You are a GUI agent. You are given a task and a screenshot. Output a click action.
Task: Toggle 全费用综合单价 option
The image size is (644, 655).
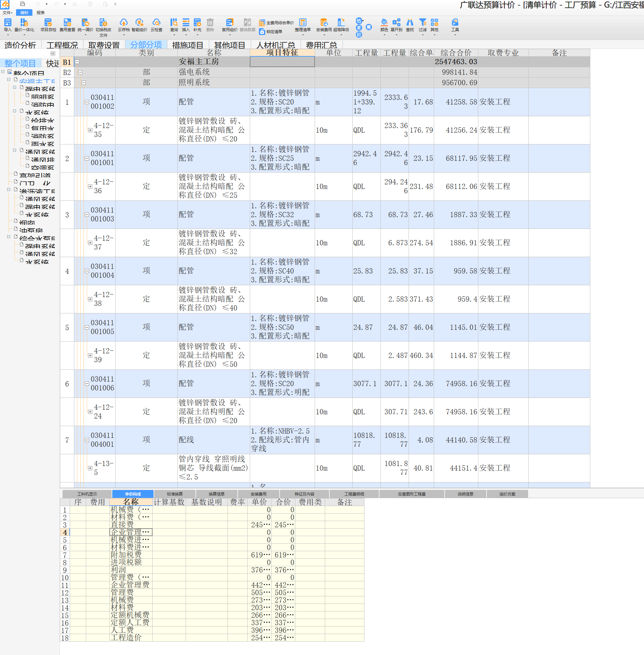[276, 23]
